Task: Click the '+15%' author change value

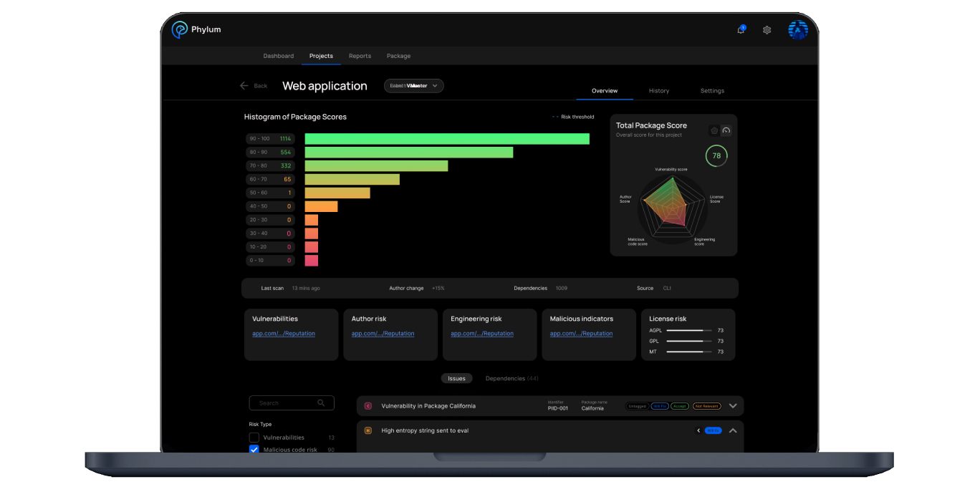Action: tap(438, 288)
